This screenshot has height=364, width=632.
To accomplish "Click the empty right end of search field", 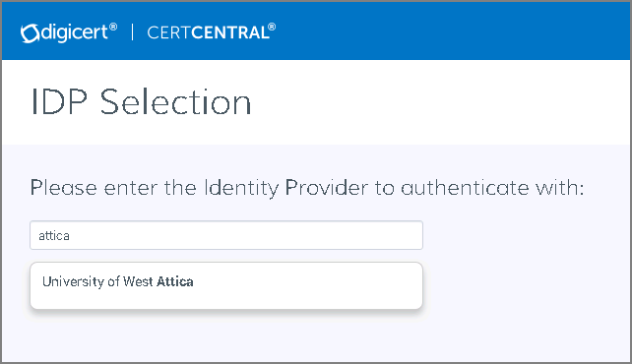I will 362,235.
